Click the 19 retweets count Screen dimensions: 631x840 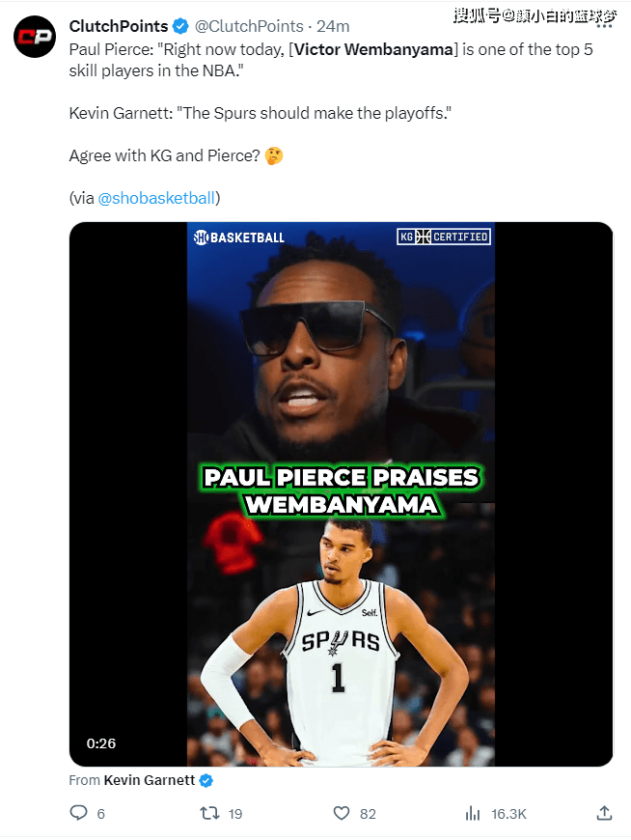[x=235, y=814]
